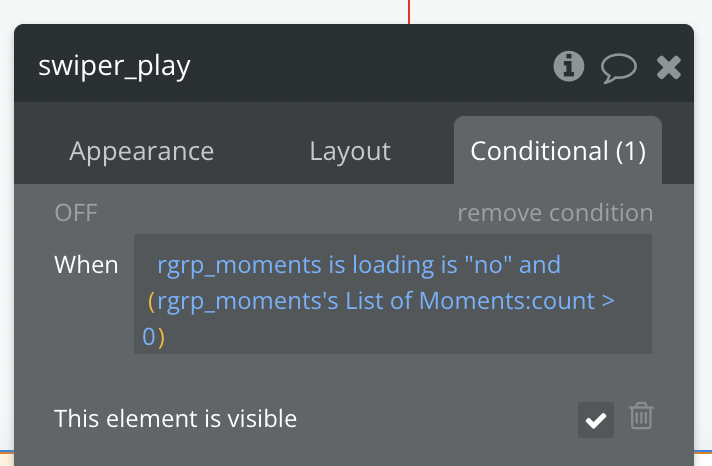
Task: Switch to the Layout tab
Action: click(x=350, y=151)
